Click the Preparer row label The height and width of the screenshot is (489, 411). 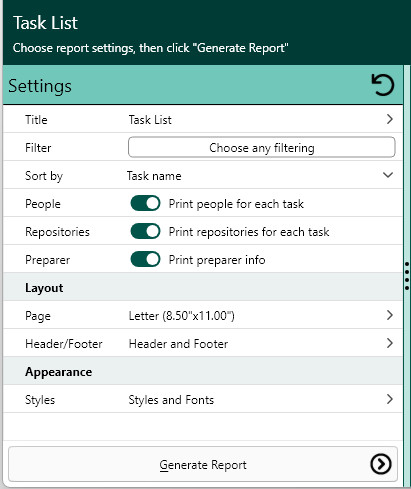pos(47,260)
